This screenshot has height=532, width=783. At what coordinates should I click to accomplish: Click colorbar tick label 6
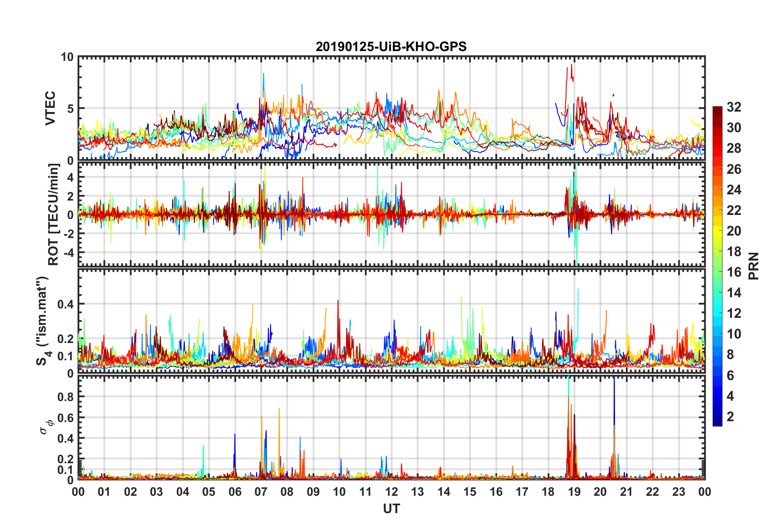730,376
